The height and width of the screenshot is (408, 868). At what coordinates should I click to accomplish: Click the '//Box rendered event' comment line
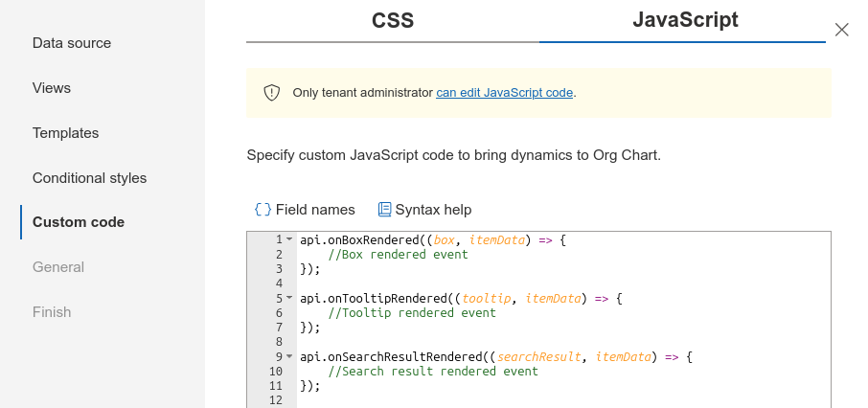click(x=398, y=255)
